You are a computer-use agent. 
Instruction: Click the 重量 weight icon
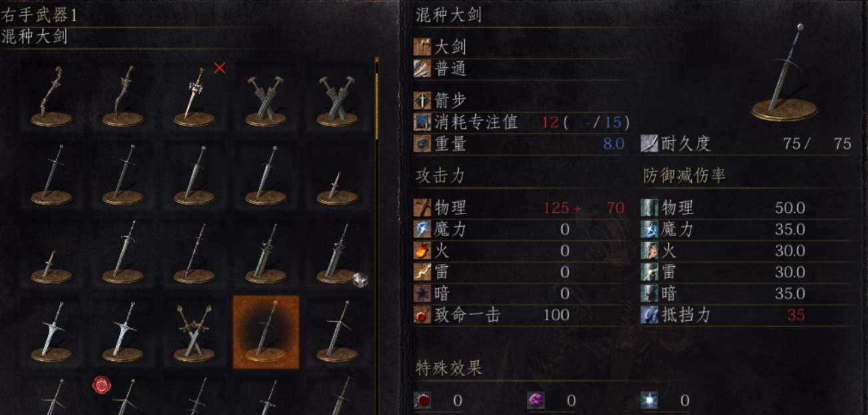[422, 143]
